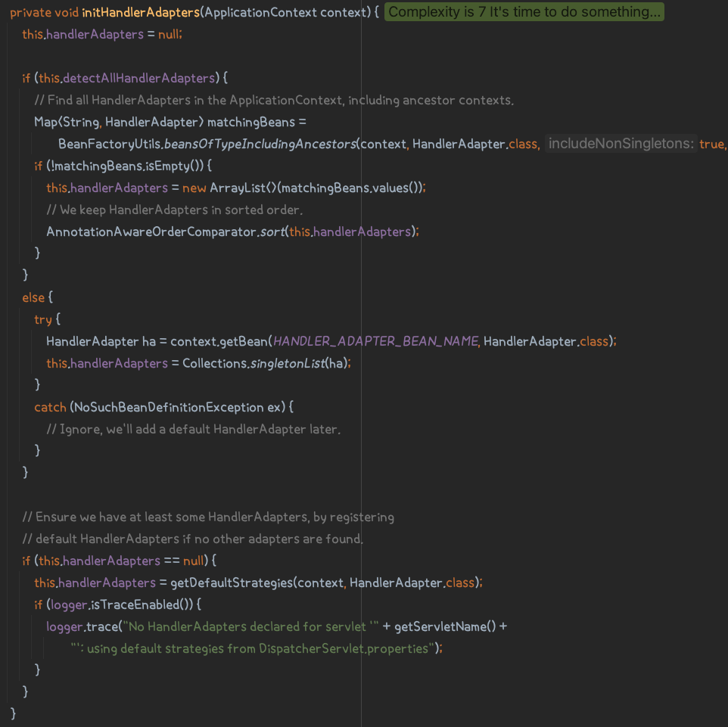The height and width of the screenshot is (727, 728).
Task: Click the singletonList method call
Action: (x=288, y=363)
